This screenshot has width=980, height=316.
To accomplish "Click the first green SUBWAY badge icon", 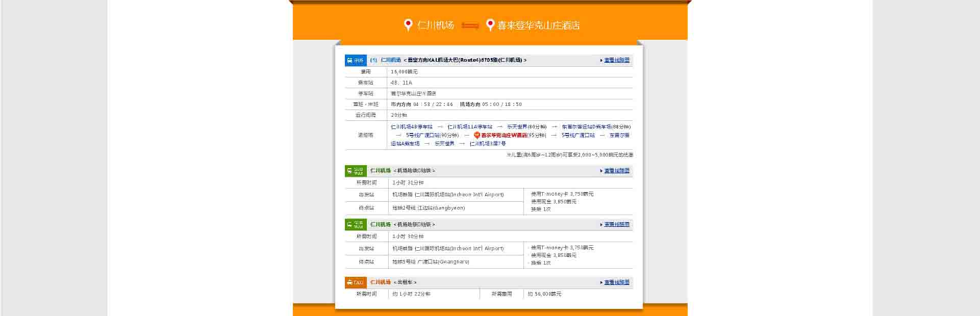I will [x=356, y=171].
